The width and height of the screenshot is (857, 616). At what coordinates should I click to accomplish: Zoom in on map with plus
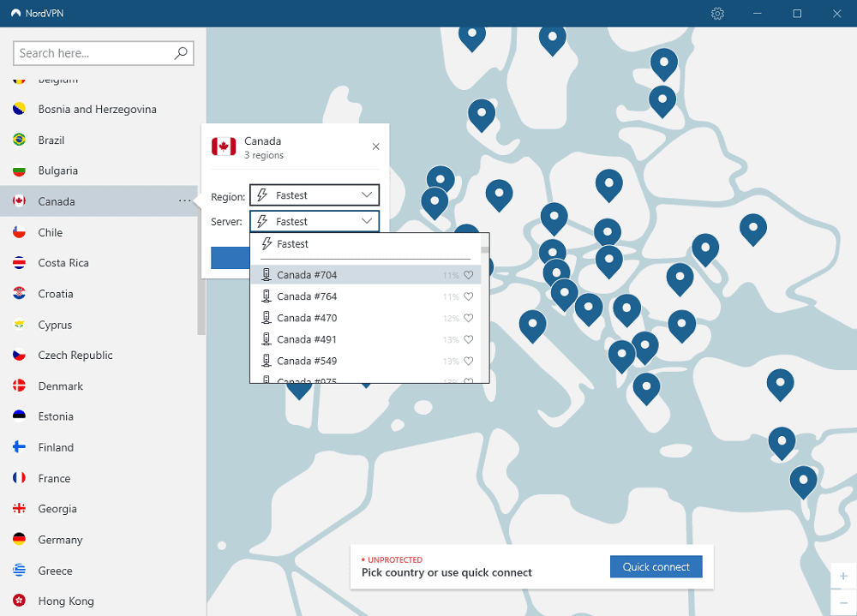pyautogui.click(x=843, y=576)
